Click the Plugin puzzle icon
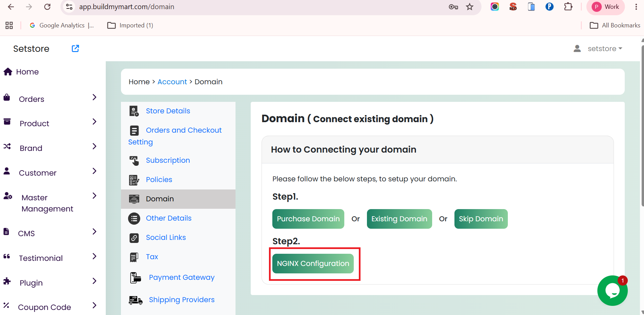The width and height of the screenshot is (644, 315). coord(7,281)
